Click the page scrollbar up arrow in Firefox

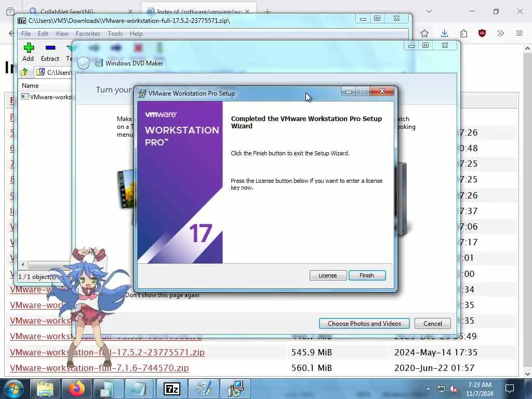[527, 48]
